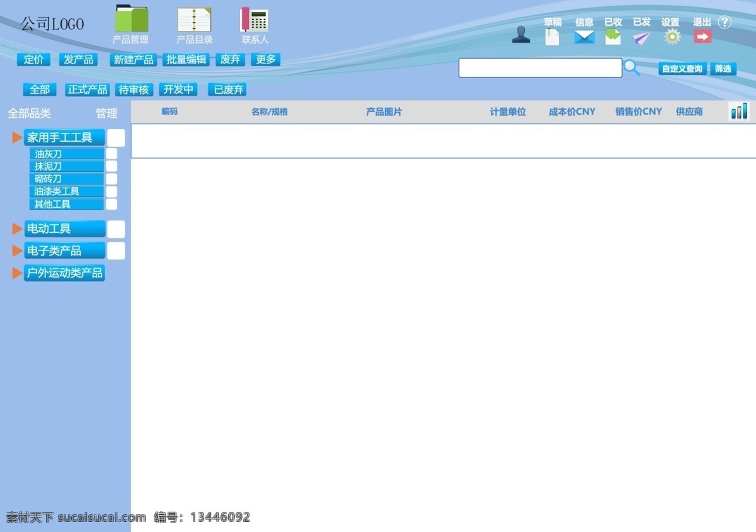The width and height of the screenshot is (756, 532).
Task: Click the 全部品类 heading
Action: pyautogui.click(x=29, y=113)
